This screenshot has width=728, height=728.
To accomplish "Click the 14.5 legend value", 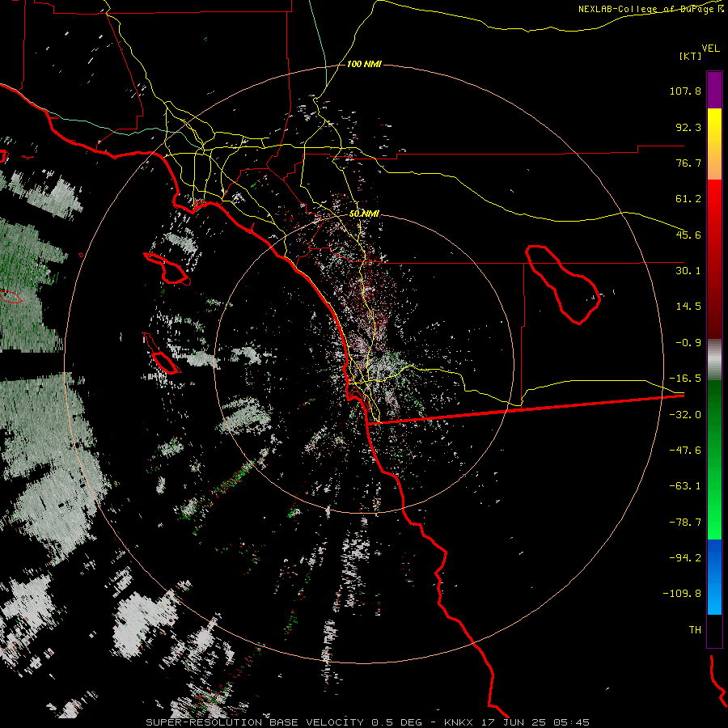I will [688, 307].
